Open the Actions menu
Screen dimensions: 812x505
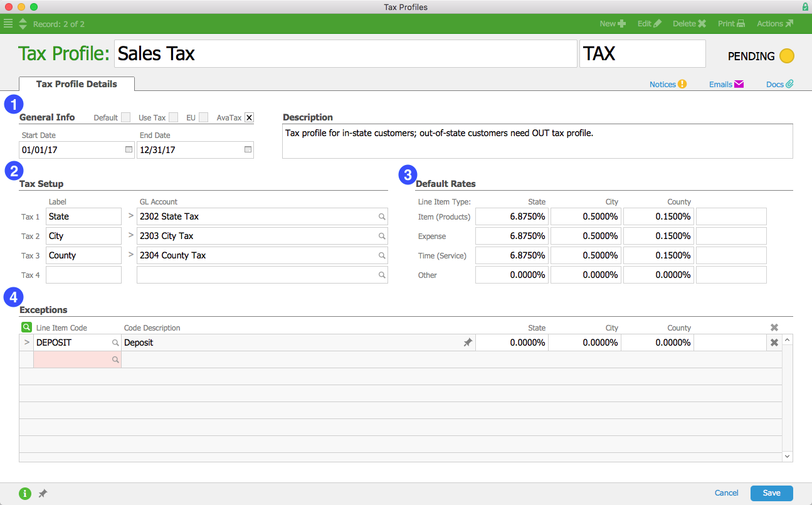pos(775,24)
